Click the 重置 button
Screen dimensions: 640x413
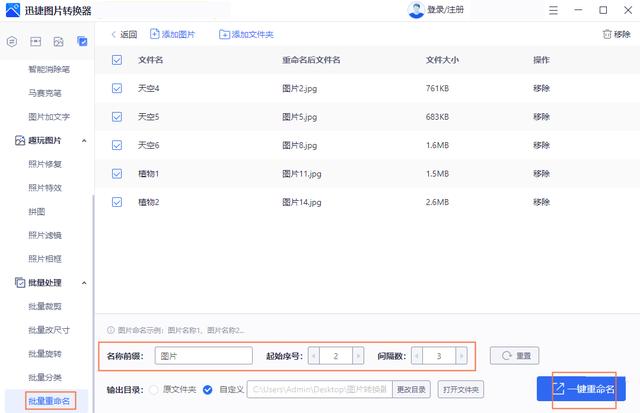(514, 356)
